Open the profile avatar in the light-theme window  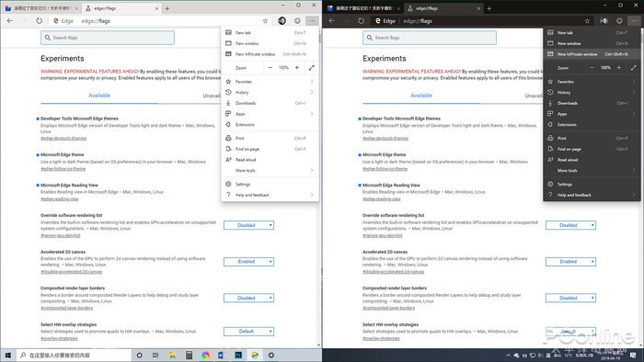tap(282, 20)
